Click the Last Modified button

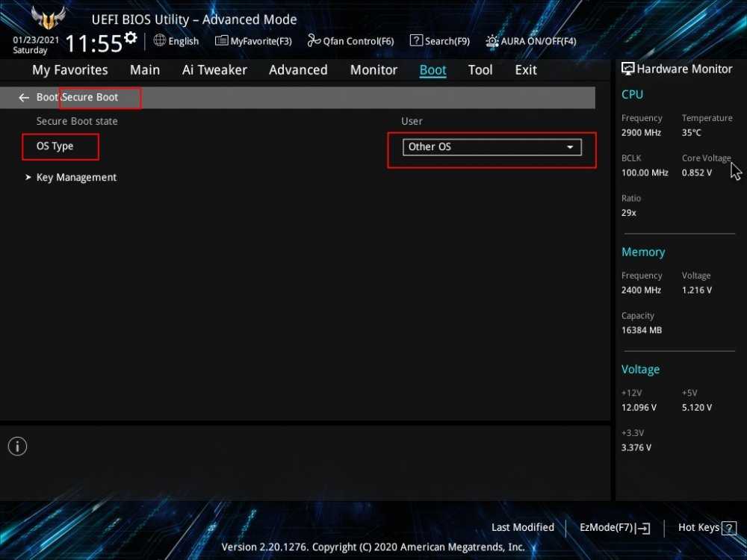[x=523, y=527]
